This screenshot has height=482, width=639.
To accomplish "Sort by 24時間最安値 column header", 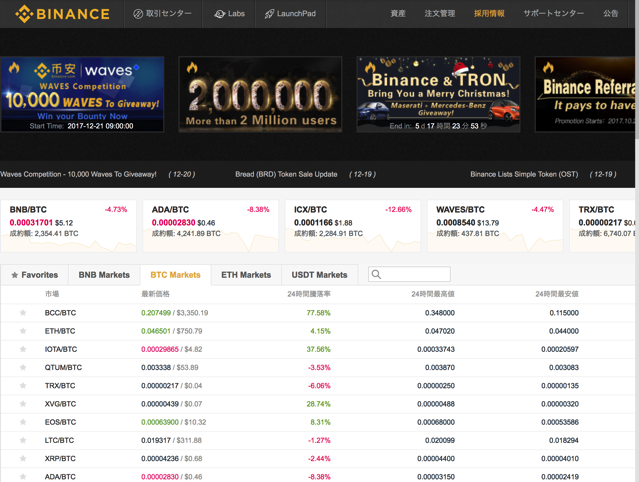I will point(557,294).
